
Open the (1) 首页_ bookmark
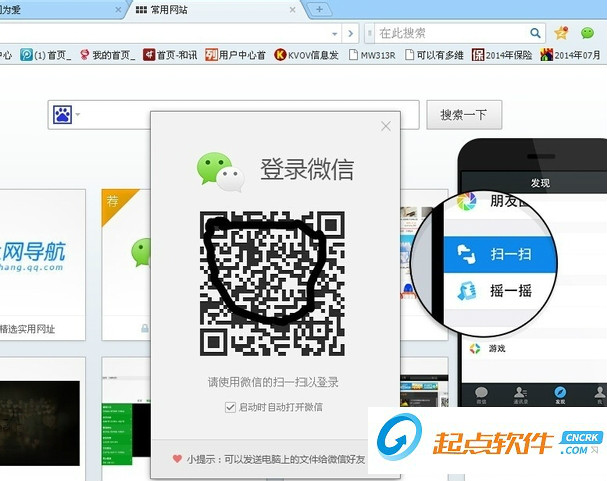pyautogui.click(x=46, y=55)
